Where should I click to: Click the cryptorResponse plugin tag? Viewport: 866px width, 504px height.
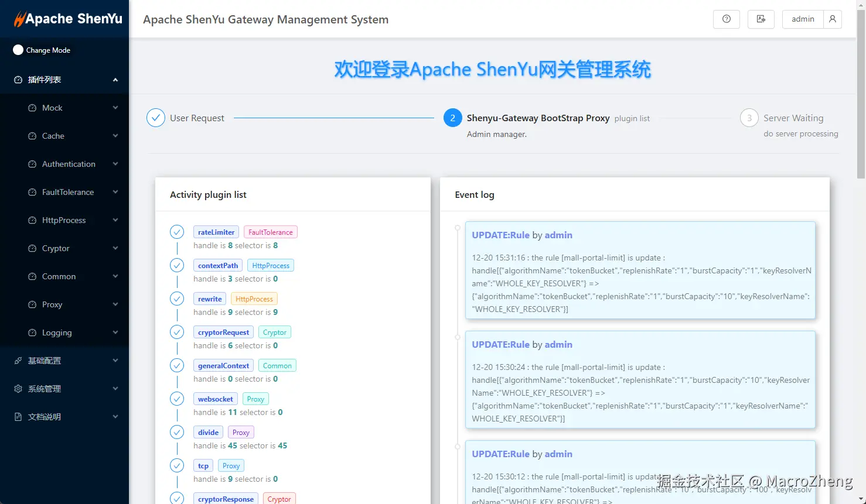coord(226,499)
